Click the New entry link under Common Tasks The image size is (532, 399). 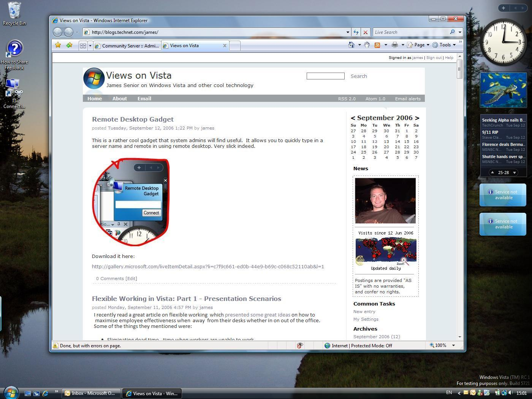364,312
